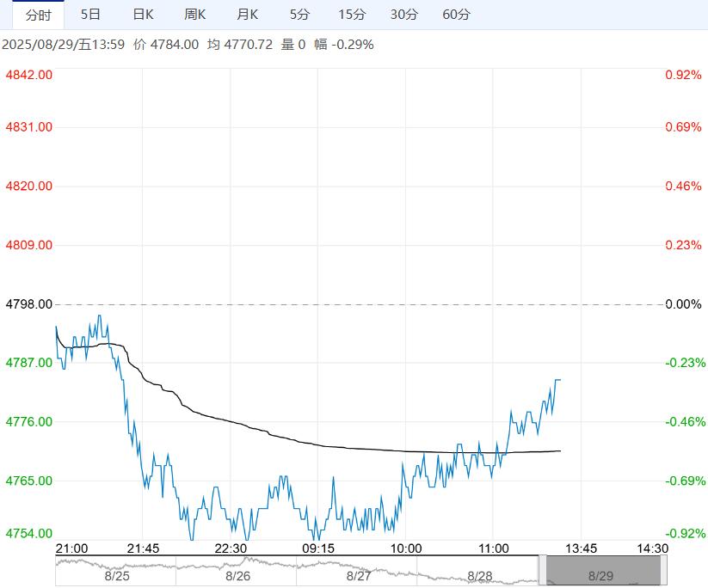Click the left handle of range slider
The image size is (708, 588).
click(x=543, y=571)
